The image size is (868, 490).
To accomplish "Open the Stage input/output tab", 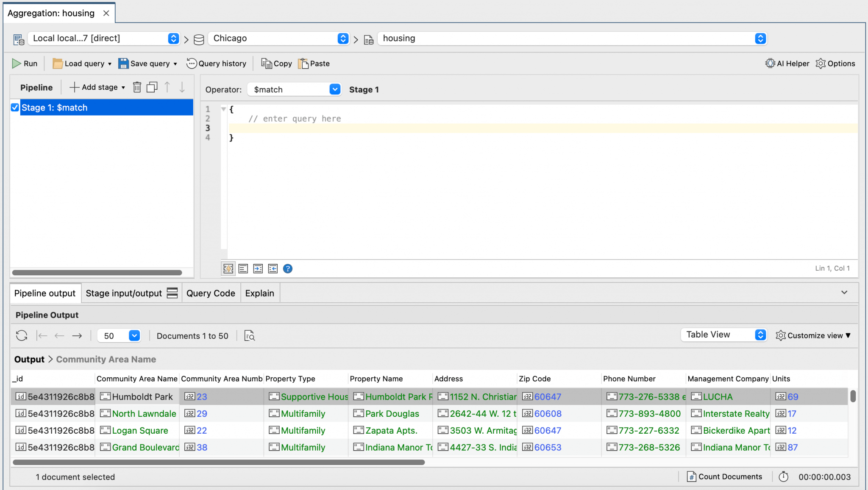I will (123, 293).
